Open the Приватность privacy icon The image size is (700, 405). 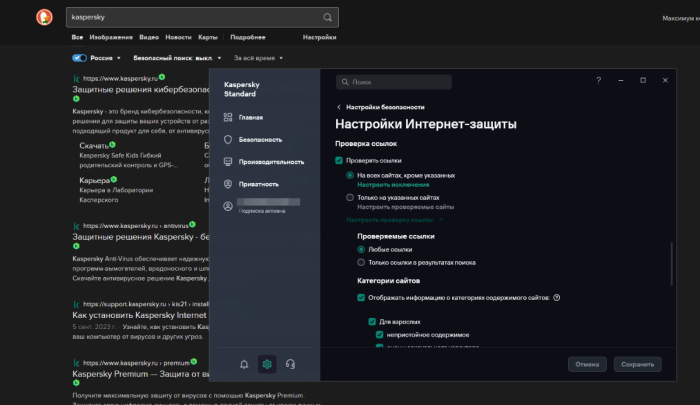(x=228, y=184)
